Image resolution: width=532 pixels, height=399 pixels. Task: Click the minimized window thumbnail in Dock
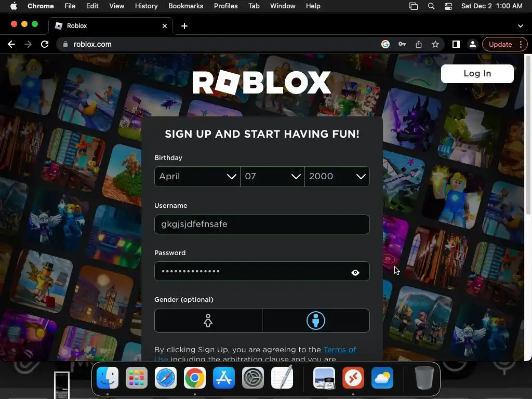coord(62,385)
